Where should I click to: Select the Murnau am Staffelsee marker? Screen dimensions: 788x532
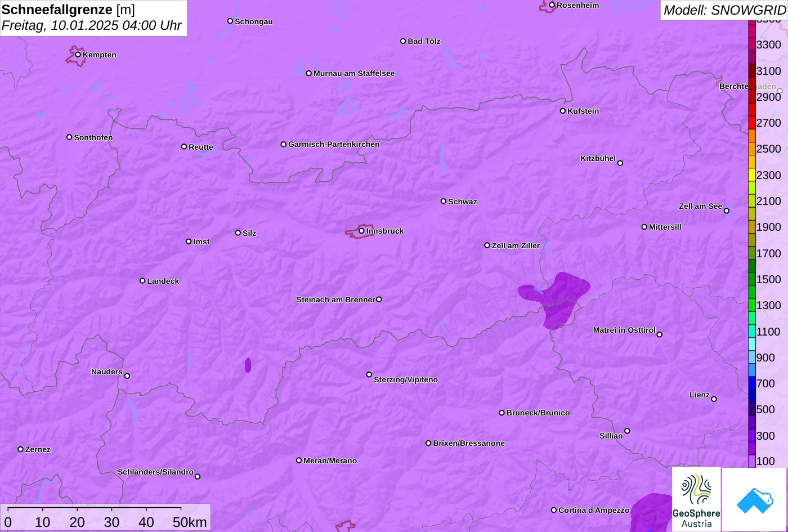tap(309, 73)
